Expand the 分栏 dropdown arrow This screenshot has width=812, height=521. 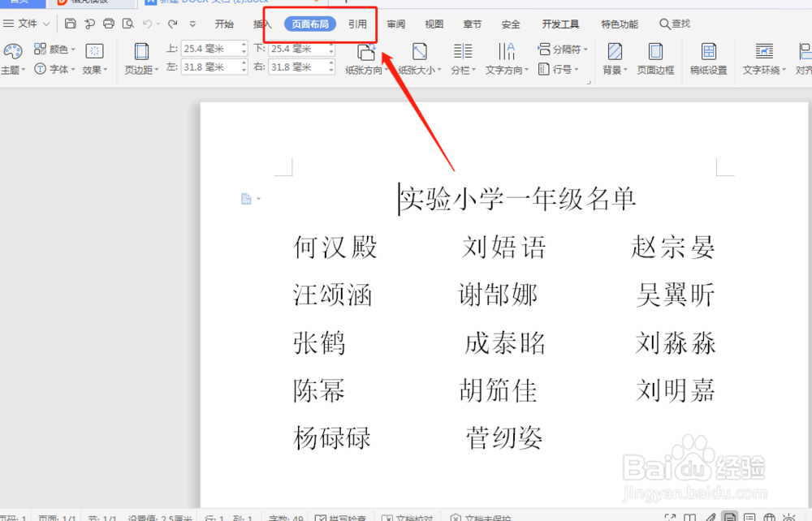[473, 70]
